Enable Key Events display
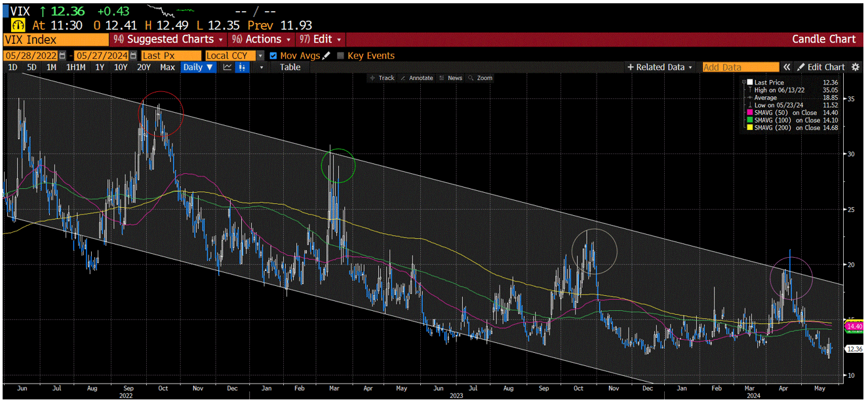The image size is (868, 404). [339, 55]
